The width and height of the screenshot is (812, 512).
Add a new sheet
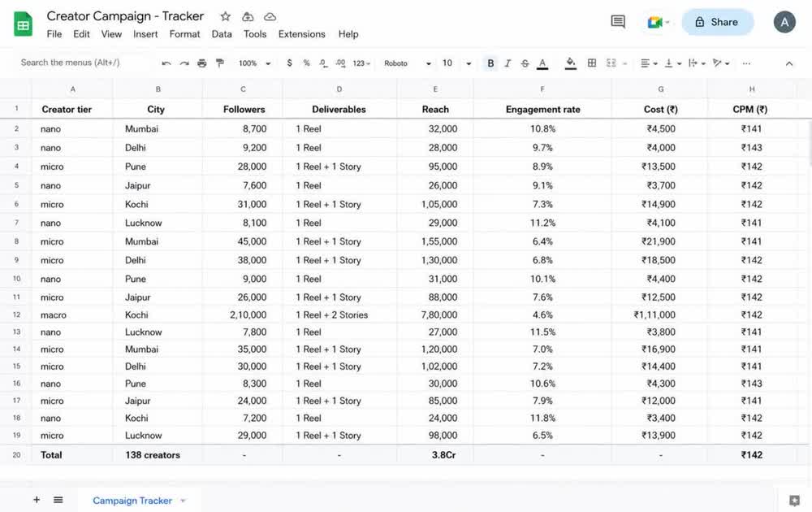point(37,500)
